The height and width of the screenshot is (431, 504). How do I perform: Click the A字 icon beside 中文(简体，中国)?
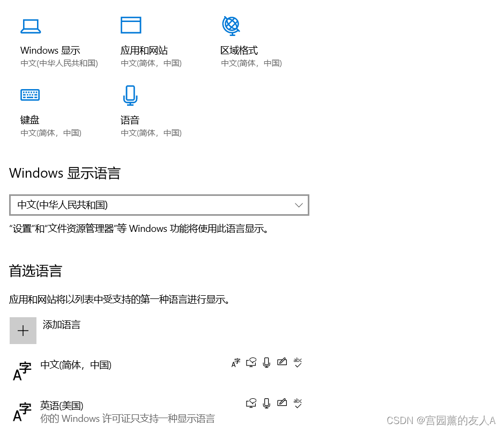(22, 371)
